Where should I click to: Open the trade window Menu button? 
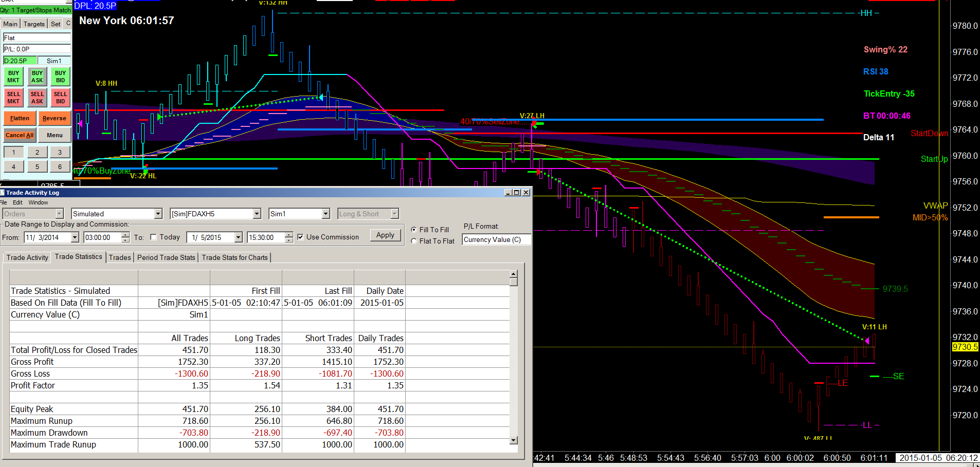pyautogui.click(x=55, y=135)
